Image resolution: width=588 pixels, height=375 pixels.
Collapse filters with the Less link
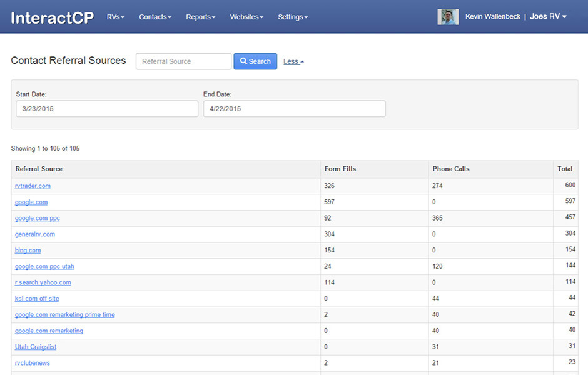point(293,61)
